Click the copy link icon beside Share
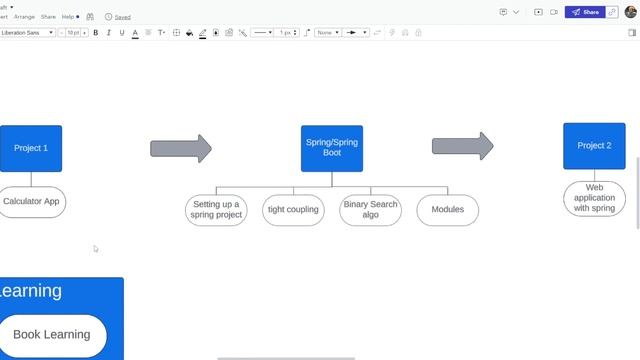 click(x=612, y=12)
